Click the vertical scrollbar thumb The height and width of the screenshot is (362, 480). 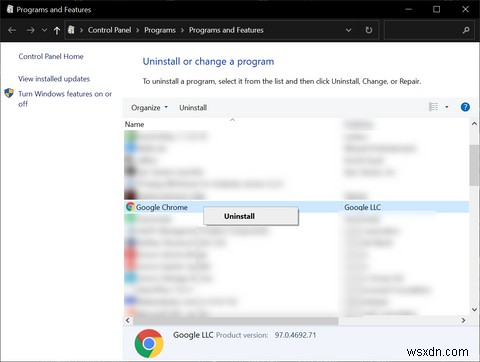[x=474, y=165]
